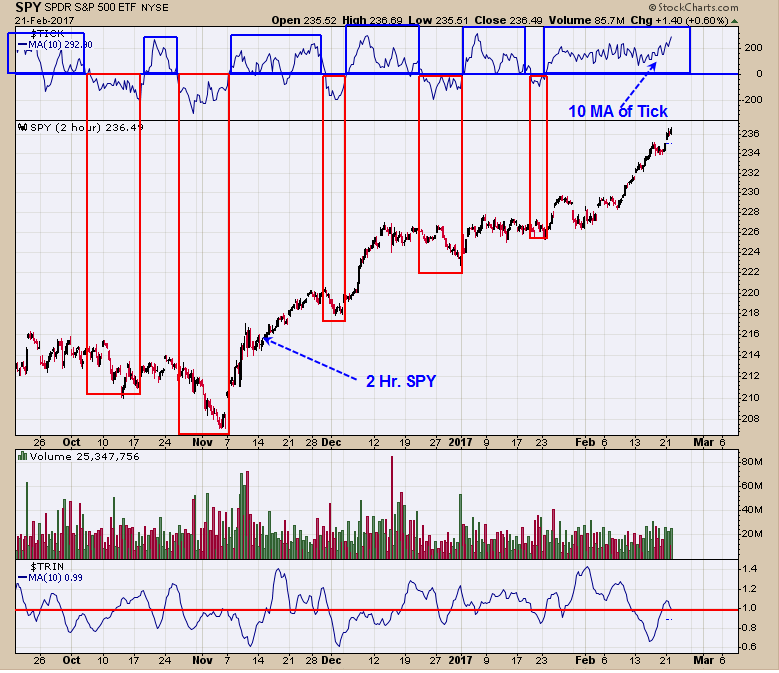The width and height of the screenshot is (779, 673).
Task: Click the MA(10) line marker in $TRIN legend
Action: coord(22,578)
